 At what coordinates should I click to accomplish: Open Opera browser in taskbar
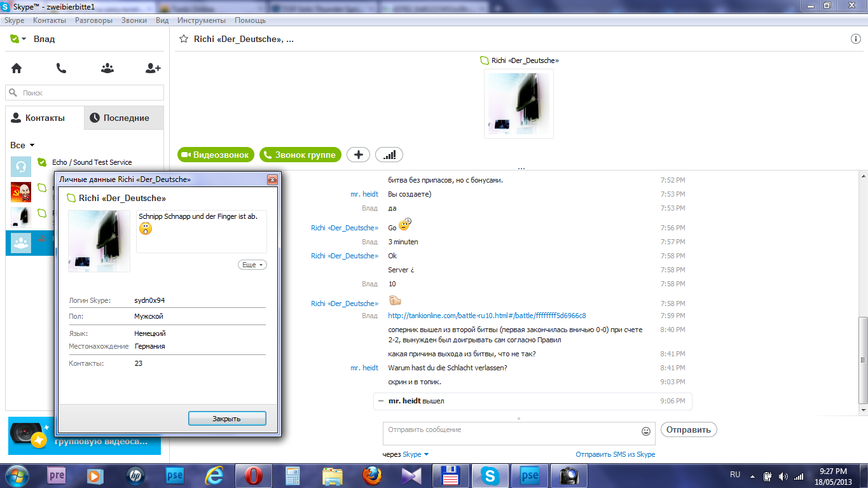coord(254,475)
